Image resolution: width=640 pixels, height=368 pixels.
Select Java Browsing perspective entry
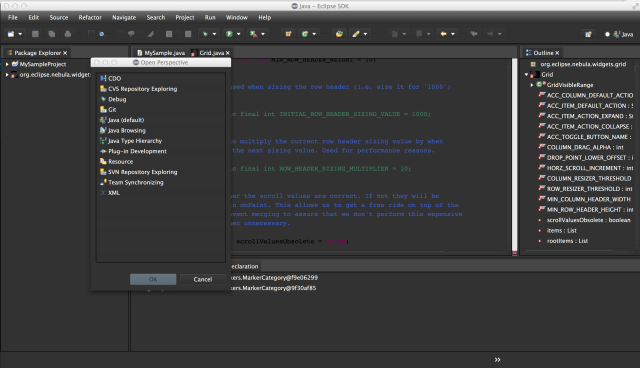click(x=123, y=131)
